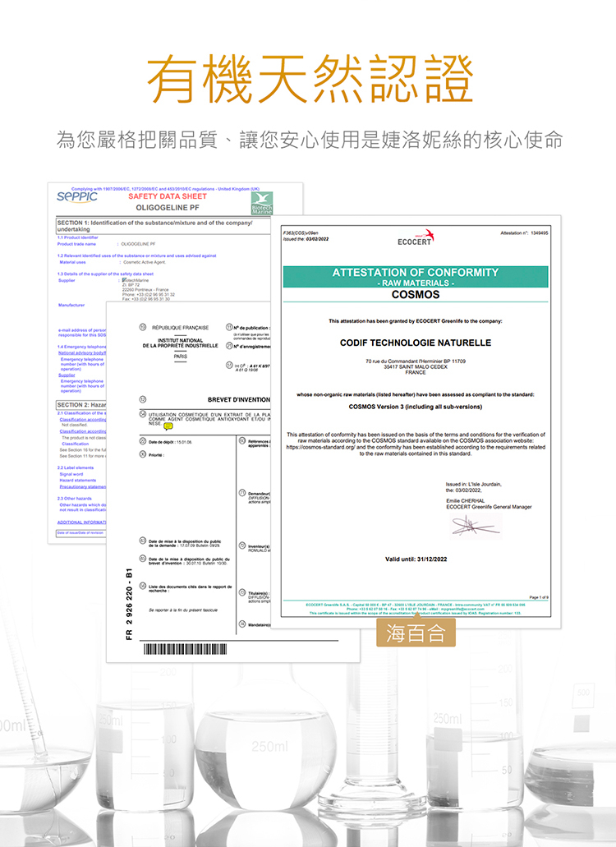Click the Biotech Marine green logo

tap(262, 203)
